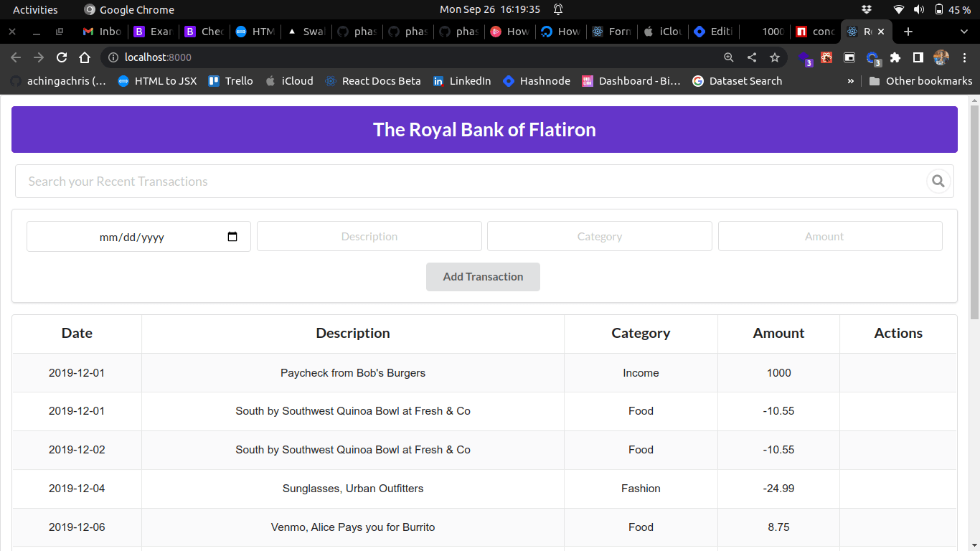The width and height of the screenshot is (980, 551).
Task: Expand the tab search chevron
Action: tap(963, 32)
